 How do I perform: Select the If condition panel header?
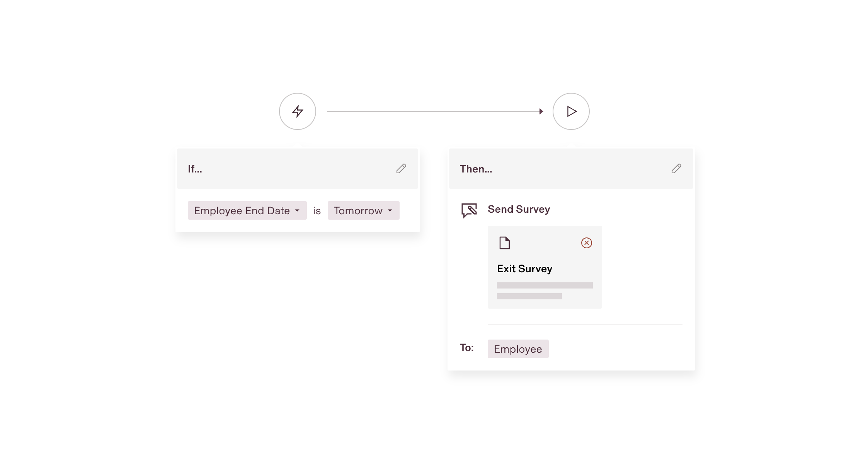196,169
